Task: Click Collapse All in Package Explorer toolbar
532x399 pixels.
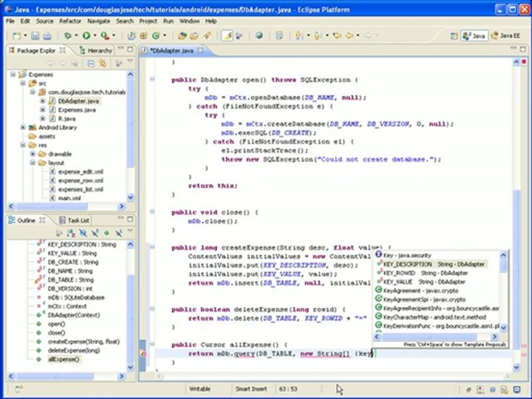Action: [x=91, y=63]
